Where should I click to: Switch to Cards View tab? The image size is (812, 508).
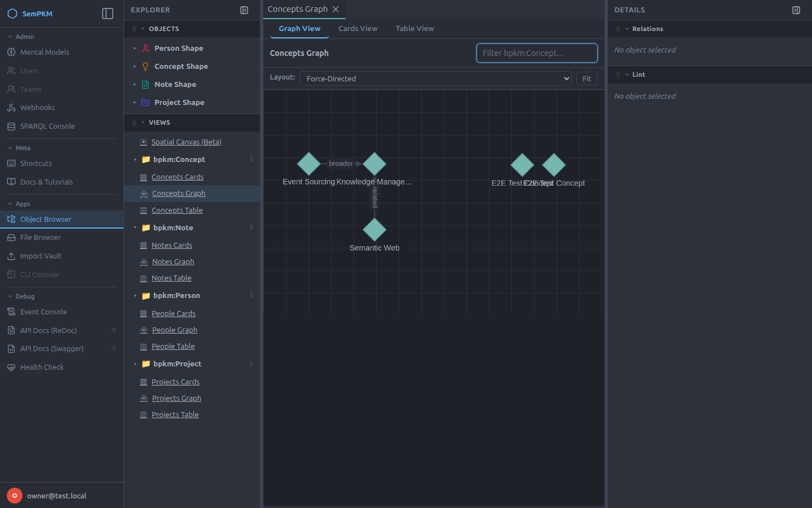358,29
